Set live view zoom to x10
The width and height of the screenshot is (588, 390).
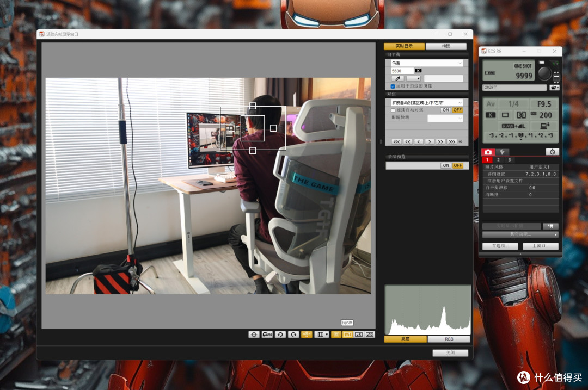pos(370,335)
